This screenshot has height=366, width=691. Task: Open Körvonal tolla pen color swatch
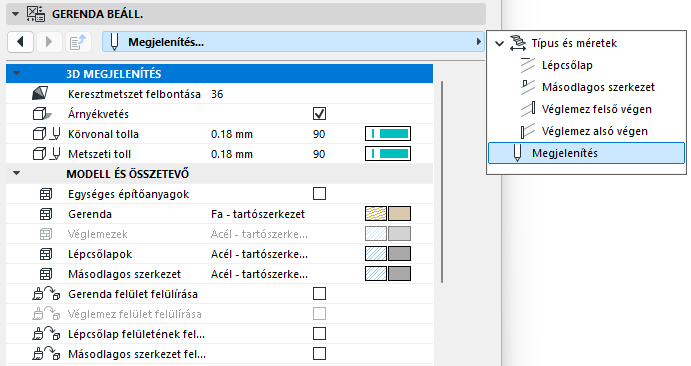click(x=388, y=133)
